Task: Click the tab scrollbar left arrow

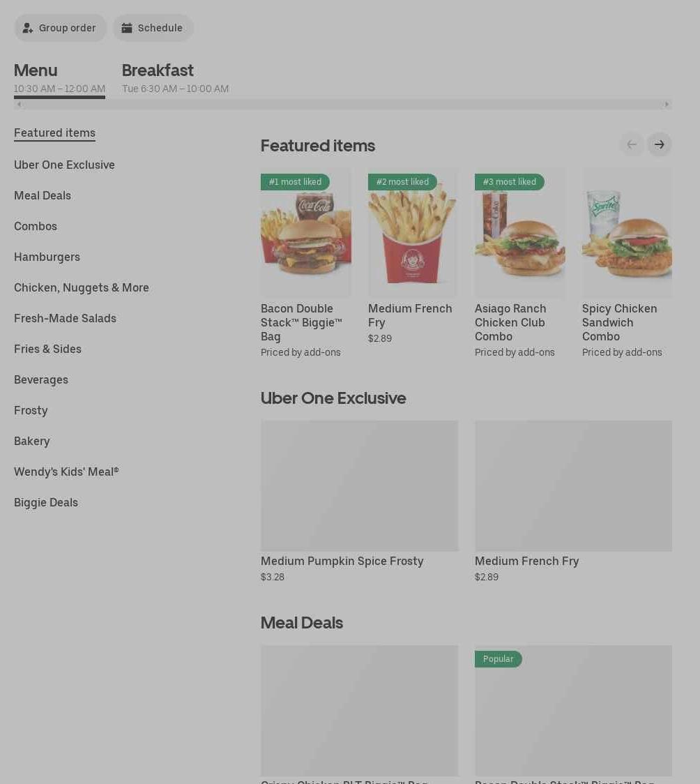Action: [19, 105]
